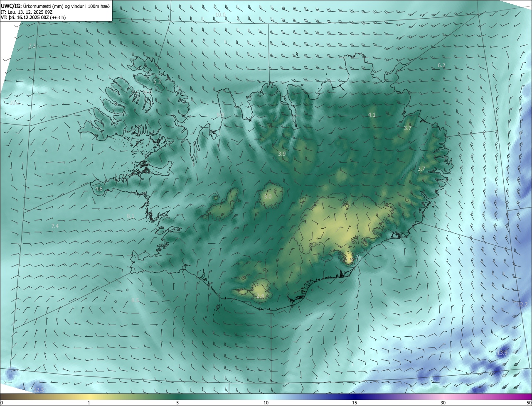532x406 pixels.
Task: Click the 8.5 value label
Action: tap(135, 300)
